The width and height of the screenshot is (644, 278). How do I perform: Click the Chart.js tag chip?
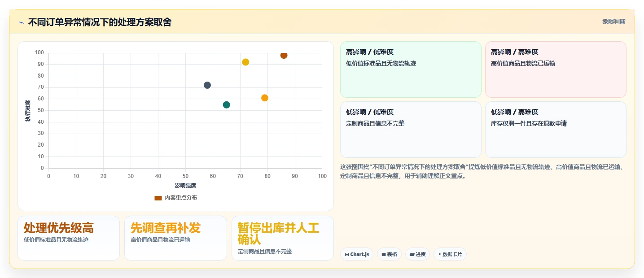coord(357,254)
